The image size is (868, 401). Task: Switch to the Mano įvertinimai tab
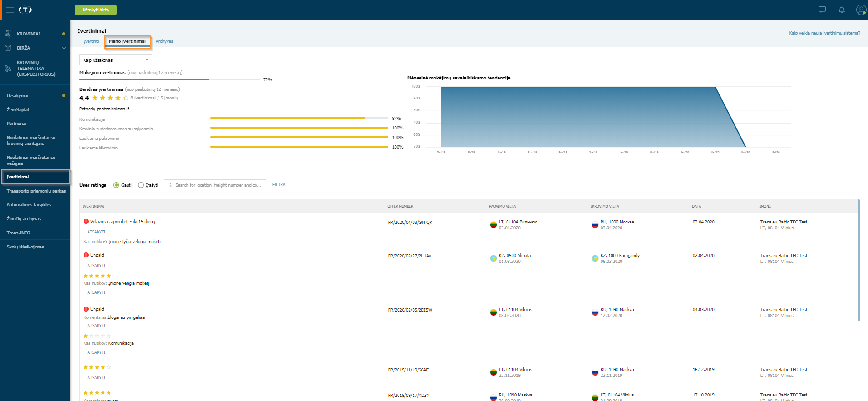[127, 41]
